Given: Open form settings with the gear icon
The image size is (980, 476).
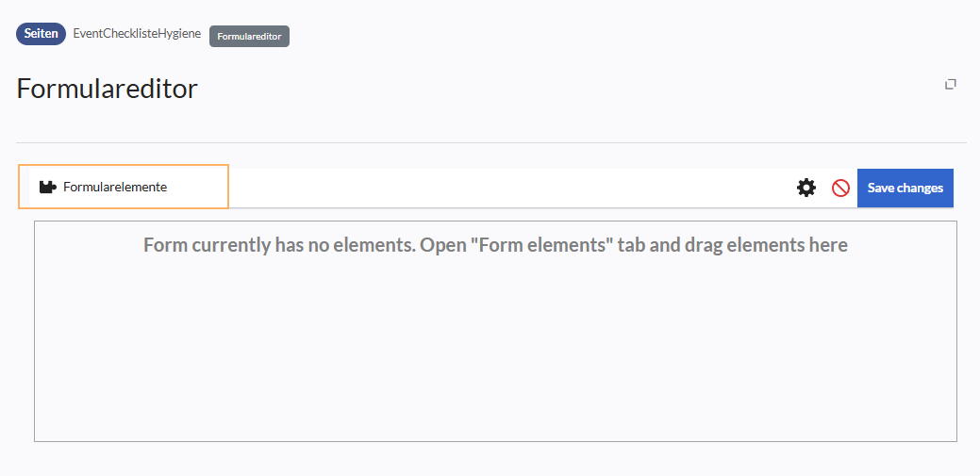Looking at the screenshot, I should point(806,188).
